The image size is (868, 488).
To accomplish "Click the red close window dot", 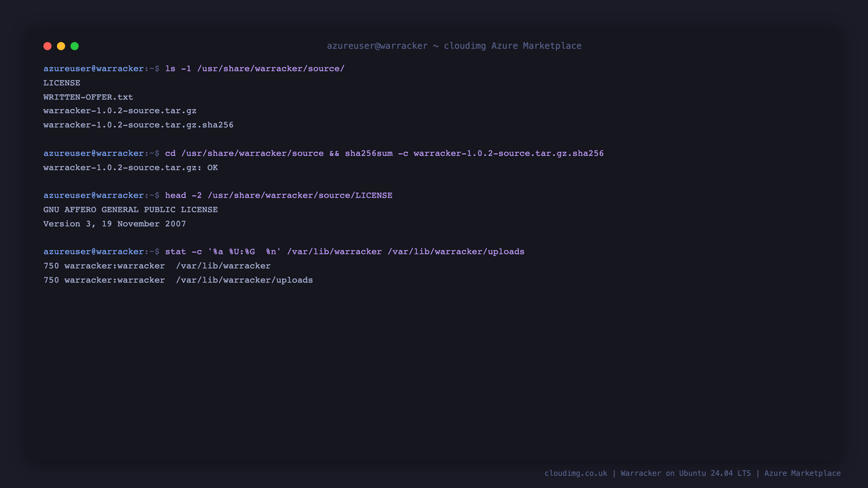I will pos(47,46).
